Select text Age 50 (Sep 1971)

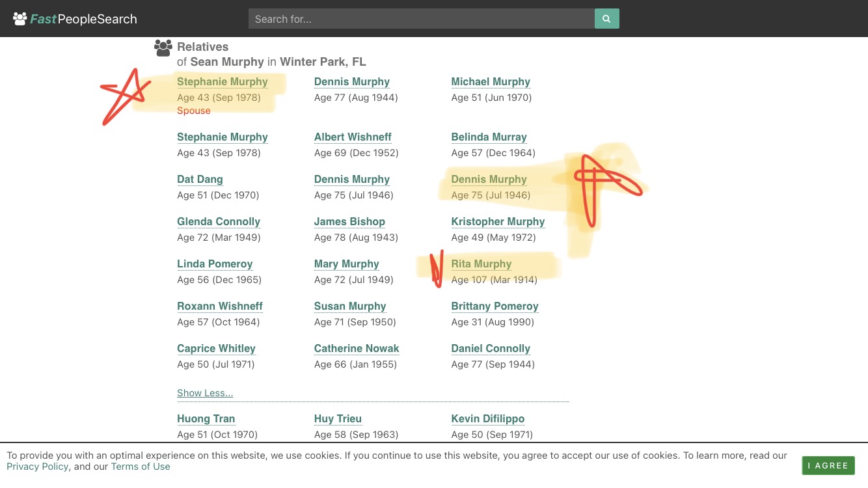click(492, 435)
